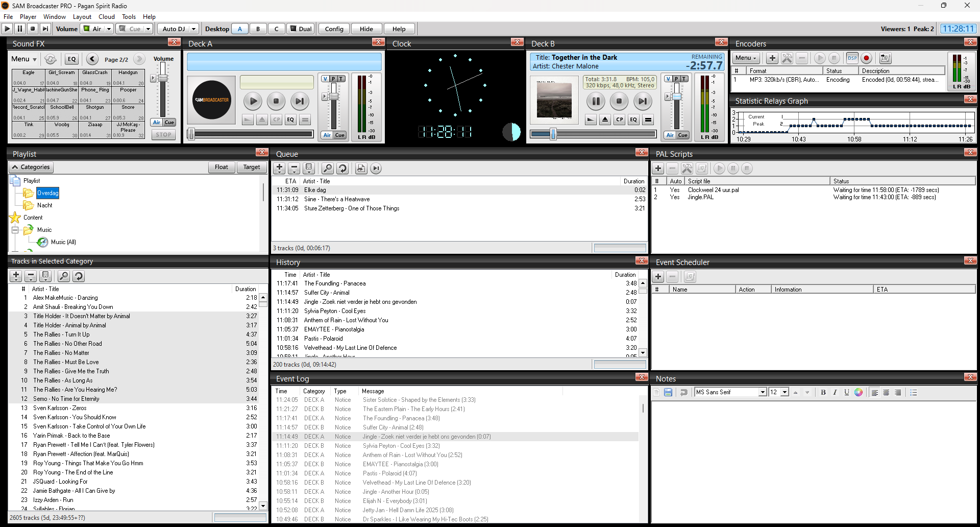Save the notes with the floppy icon
This screenshot has width=980, height=527.
pyautogui.click(x=668, y=392)
